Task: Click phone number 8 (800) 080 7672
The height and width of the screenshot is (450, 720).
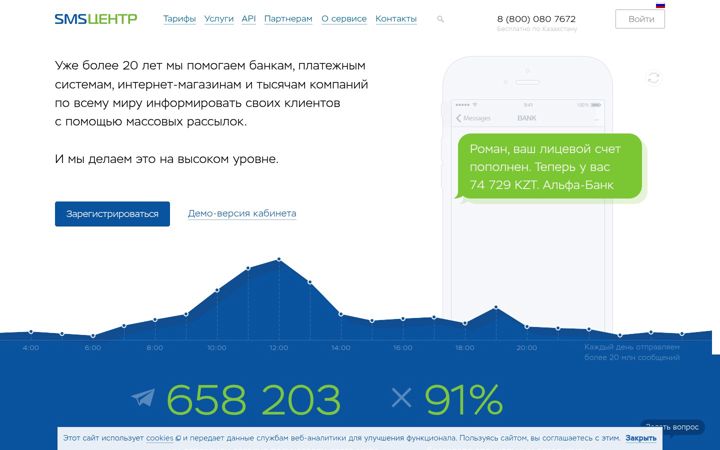Action: click(536, 19)
